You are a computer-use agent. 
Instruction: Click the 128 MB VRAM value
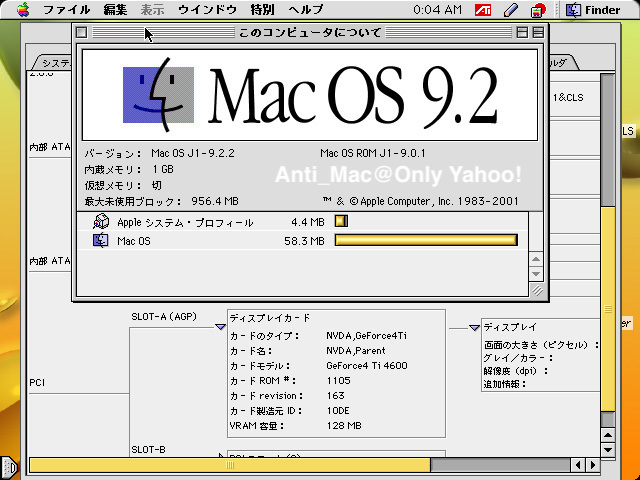coord(344,426)
